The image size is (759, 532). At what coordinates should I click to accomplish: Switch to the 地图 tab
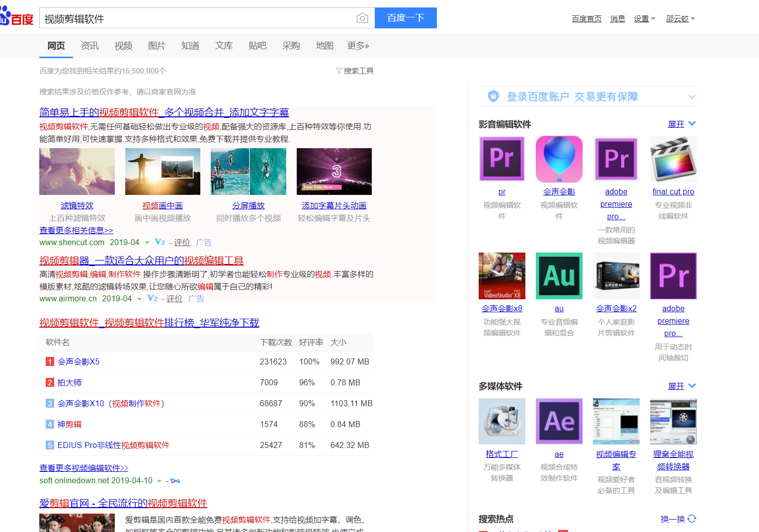click(325, 46)
